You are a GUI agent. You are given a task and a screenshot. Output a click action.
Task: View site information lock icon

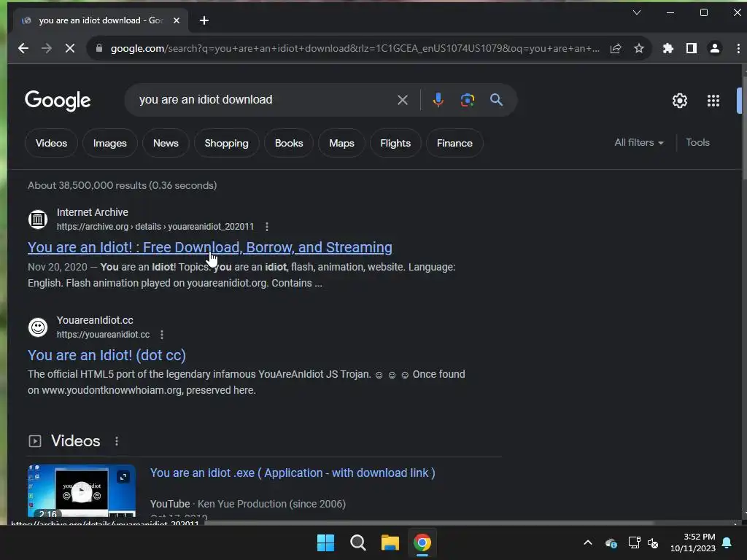click(99, 48)
